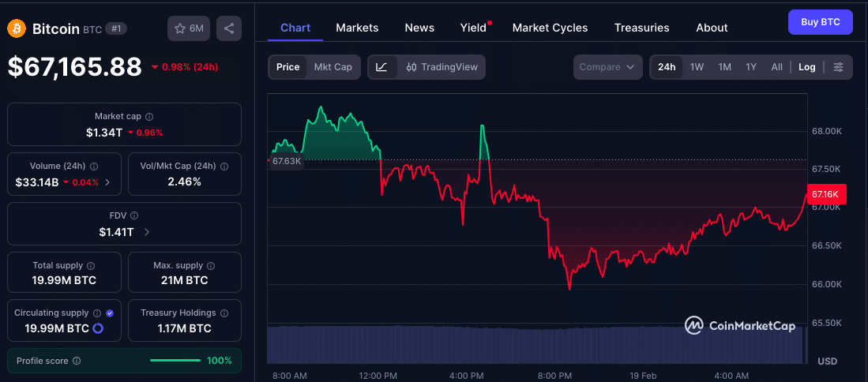The width and height of the screenshot is (868, 382).
Task: Open the News tab
Action: pyautogui.click(x=419, y=28)
